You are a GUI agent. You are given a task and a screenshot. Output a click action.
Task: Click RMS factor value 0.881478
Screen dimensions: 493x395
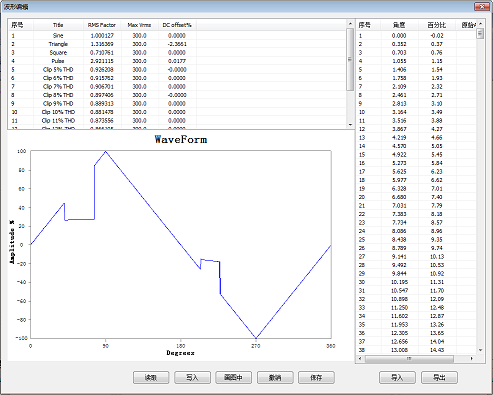click(102, 112)
